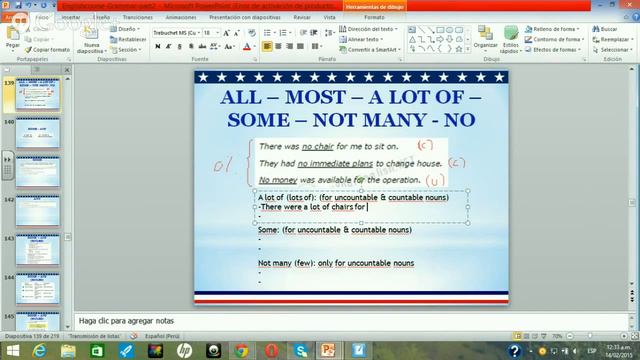Decrease font size with A-down icon
Viewport: 640px width, 360px height.
(237, 33)
